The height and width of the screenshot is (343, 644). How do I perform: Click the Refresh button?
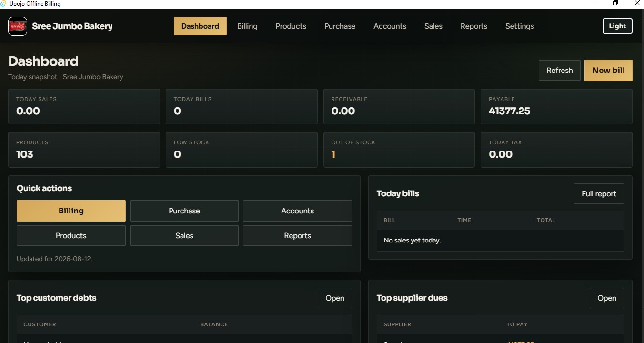(559, 70)
